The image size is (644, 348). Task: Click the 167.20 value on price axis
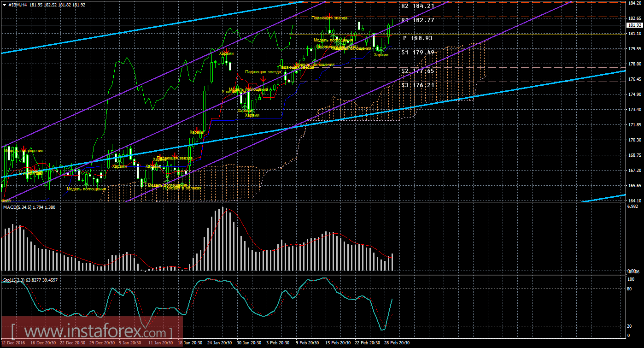635,170
